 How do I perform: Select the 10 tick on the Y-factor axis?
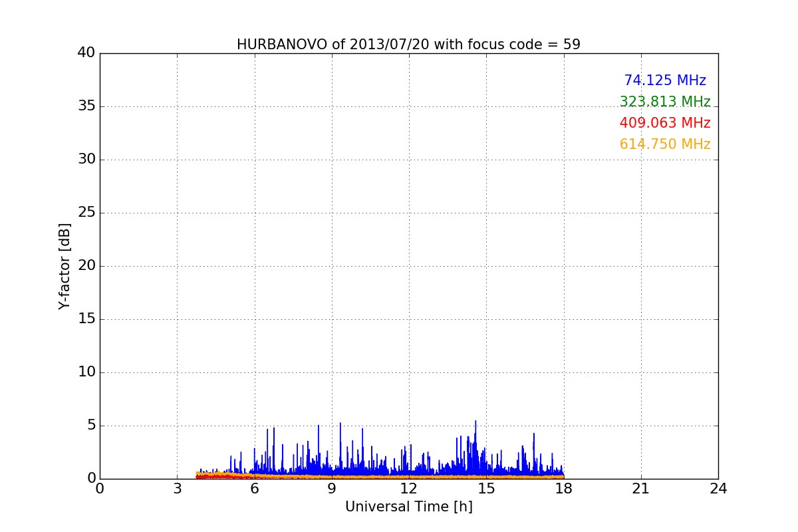[86, 372]
